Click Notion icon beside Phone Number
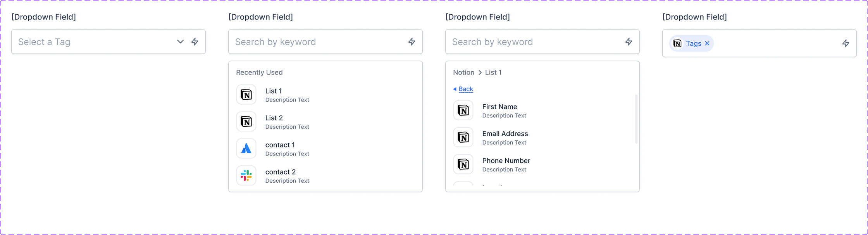 (463, 164)
